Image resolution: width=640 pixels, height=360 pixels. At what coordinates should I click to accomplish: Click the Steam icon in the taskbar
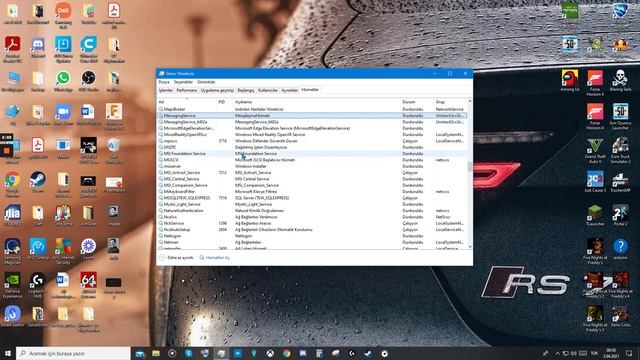click(368, 353)
